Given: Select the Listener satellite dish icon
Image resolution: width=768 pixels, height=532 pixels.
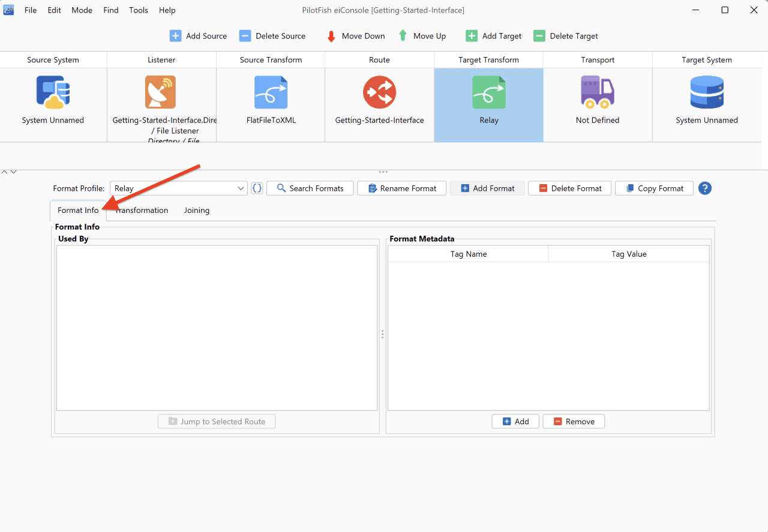Looking at the screenshot, I should [160, 92].
